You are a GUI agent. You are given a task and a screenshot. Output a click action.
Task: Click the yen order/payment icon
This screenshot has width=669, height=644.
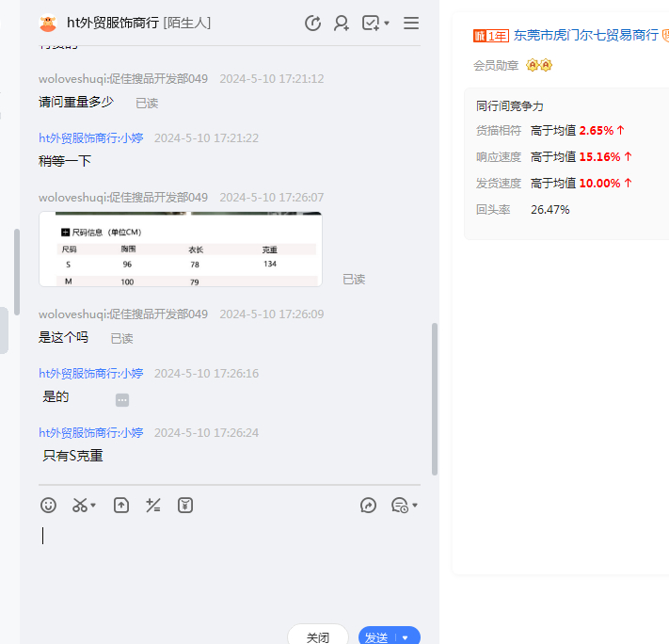(185, 506)
